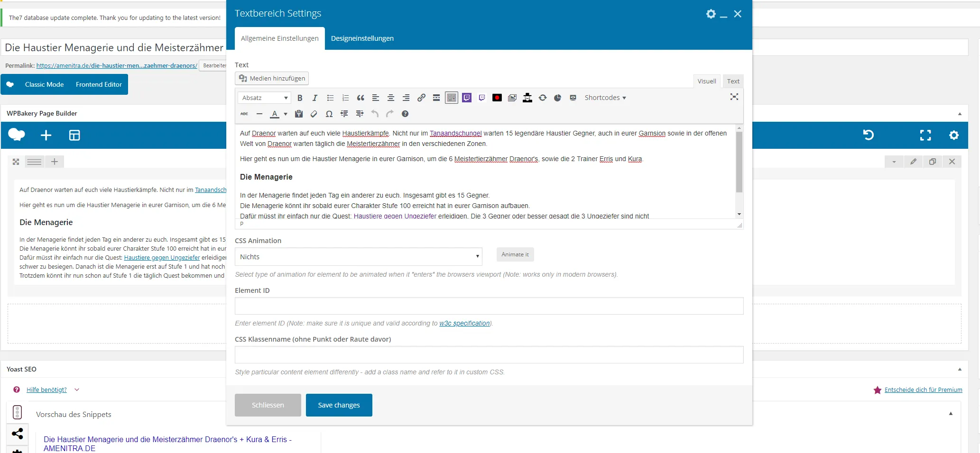Viewport: 980px width, 453px height.
Task: Click Medien hinzufügen button
Action: pos(272,78)
